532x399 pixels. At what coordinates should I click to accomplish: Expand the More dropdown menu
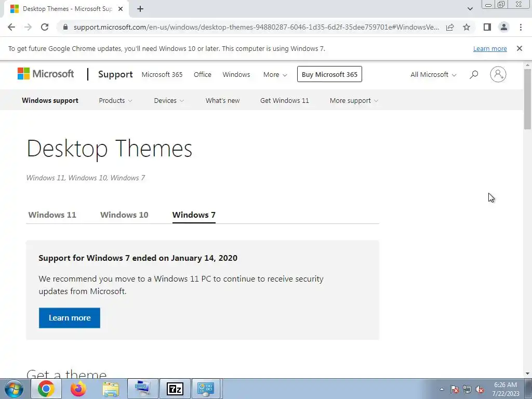tap(275, 74)
